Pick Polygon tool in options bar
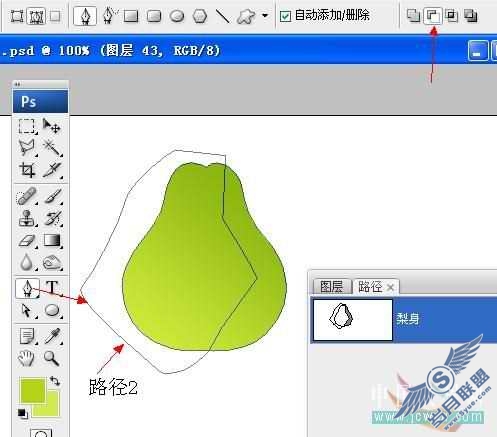 [x=200, y=16]
